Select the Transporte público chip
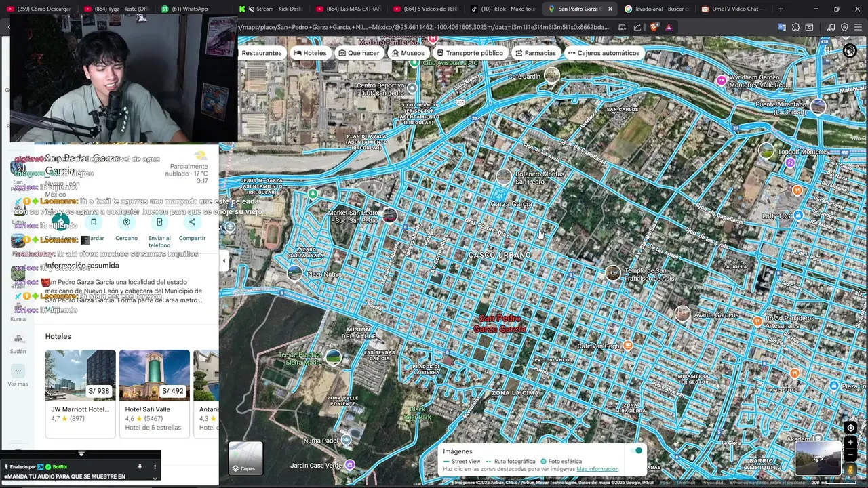This screenshot has height=488, width=868. click(x=470, y=53)
